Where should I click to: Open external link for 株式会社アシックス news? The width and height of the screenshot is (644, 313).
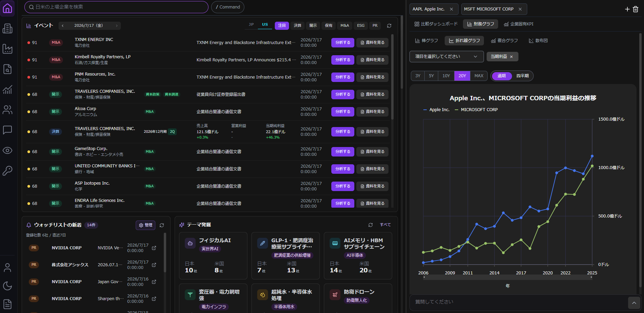[x=154, y=265]
